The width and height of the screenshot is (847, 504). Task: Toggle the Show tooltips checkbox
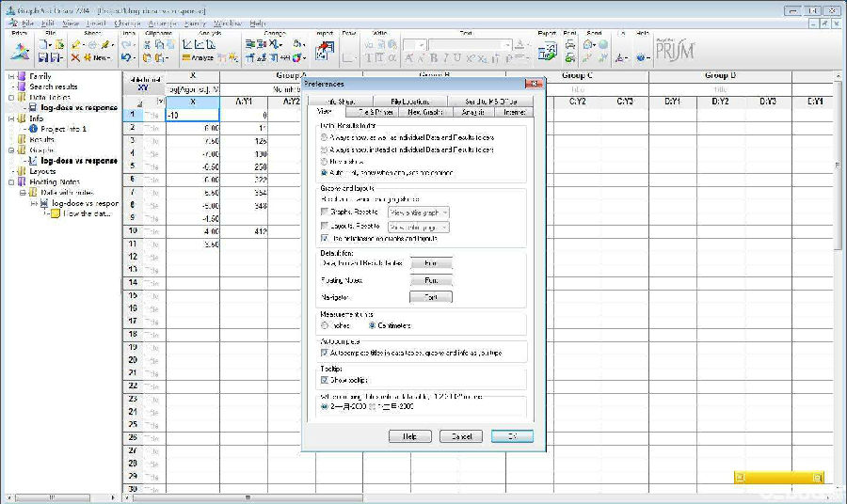point(325,381)
